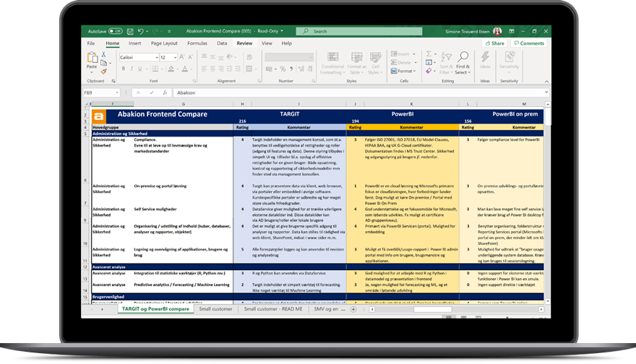636x364 pixels.
Task: Open Customize Quick Access Toolbar menu
Action: [x=169, y=31]
